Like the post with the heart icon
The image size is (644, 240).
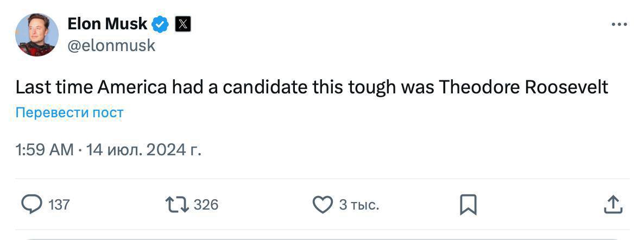[x=323, y=205]
